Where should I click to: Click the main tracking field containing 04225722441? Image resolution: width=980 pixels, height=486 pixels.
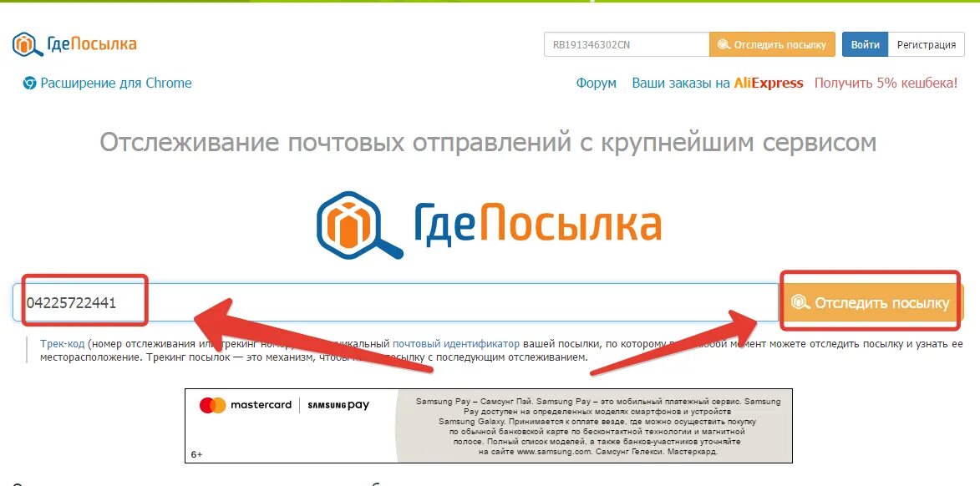click(396, 303)
